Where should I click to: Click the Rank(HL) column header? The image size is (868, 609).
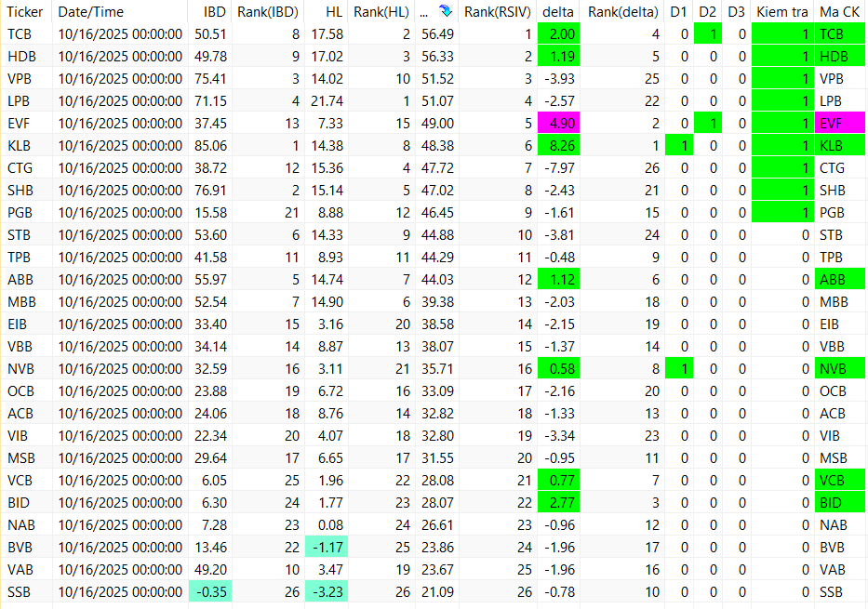[x=381, y=11]
